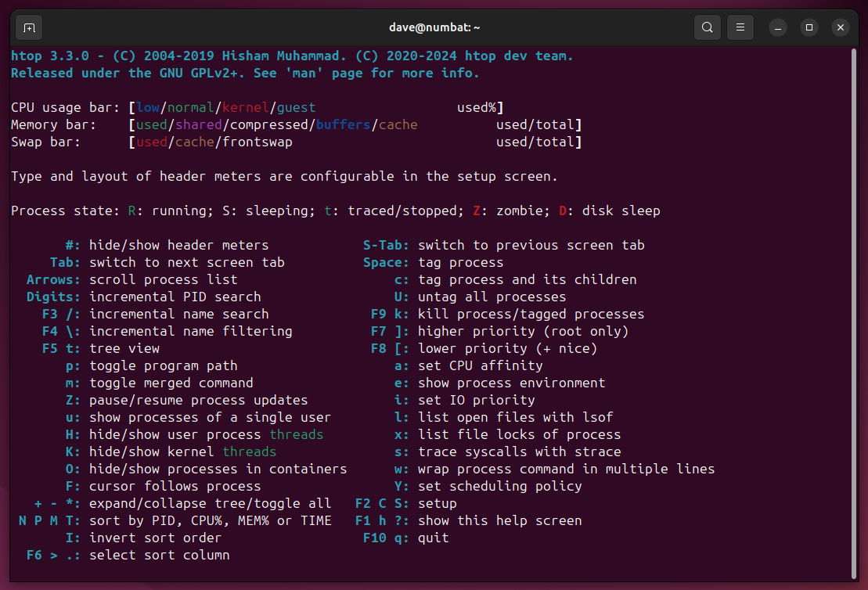The image size is (868, 590).
Task: Click the window title dave@numbat:~
Action: coord(434,27)
